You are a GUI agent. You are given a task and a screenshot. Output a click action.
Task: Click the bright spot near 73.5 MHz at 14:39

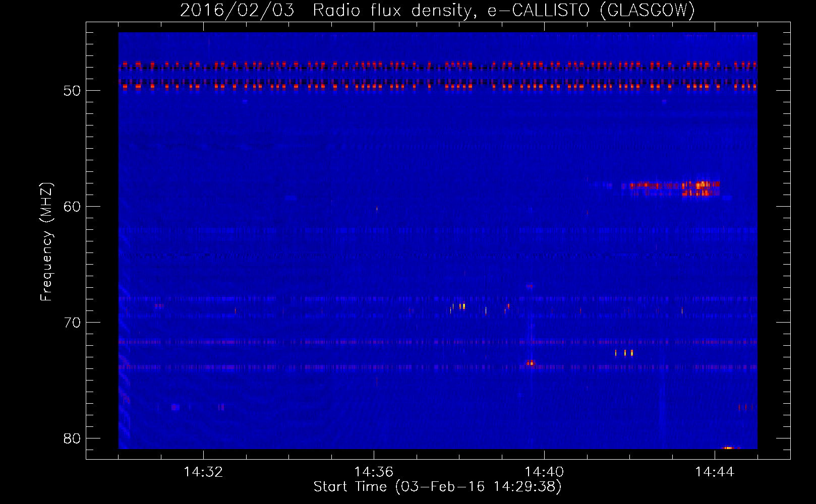531,362
